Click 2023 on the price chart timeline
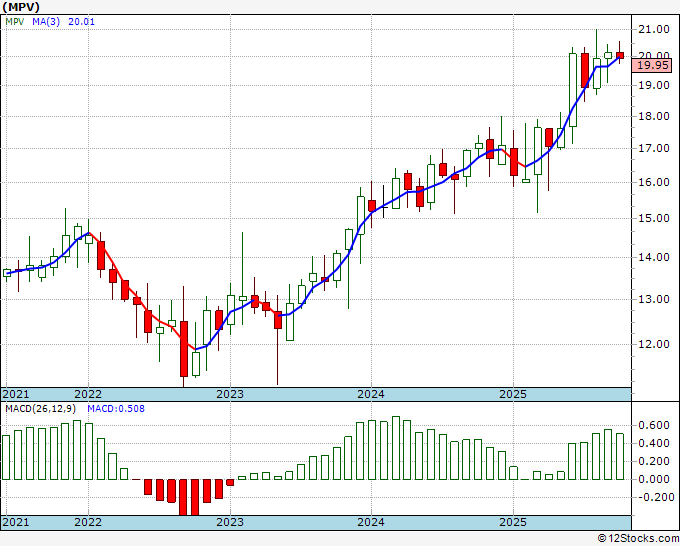Image resolution: width=680 pixels, height=546 pixels. pyautogui.click(x=230, y=394)
